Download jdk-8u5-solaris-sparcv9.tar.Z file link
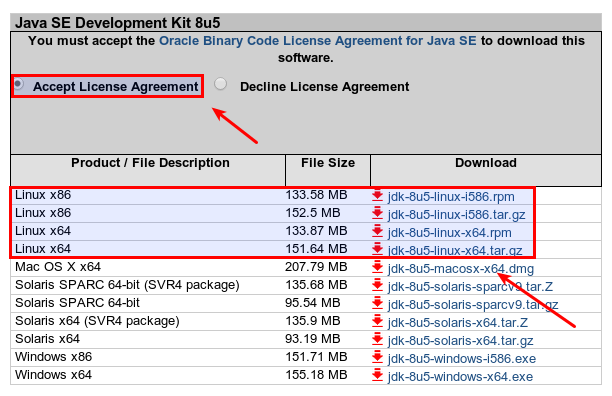 pos(470,286)
